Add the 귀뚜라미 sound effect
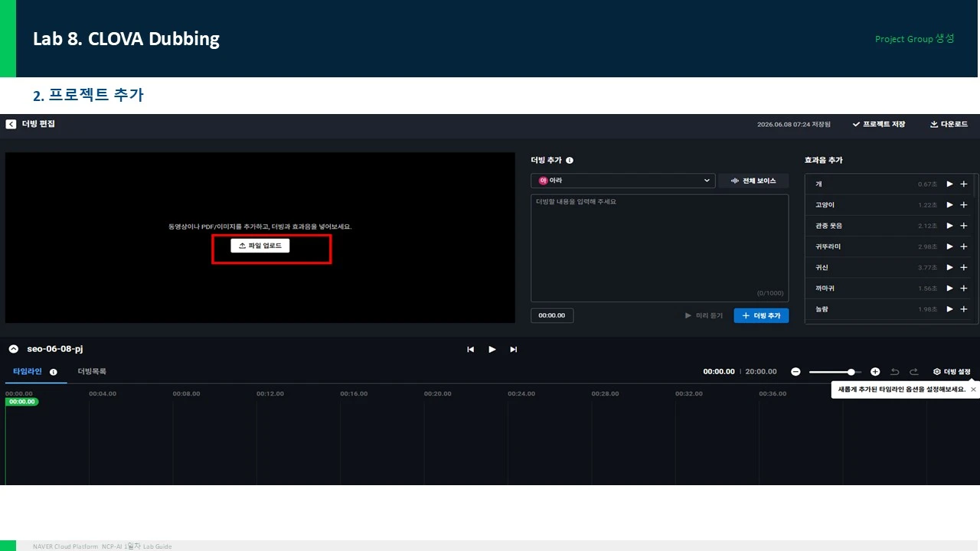Screen dimensions: 980x551 coord(964,246)
